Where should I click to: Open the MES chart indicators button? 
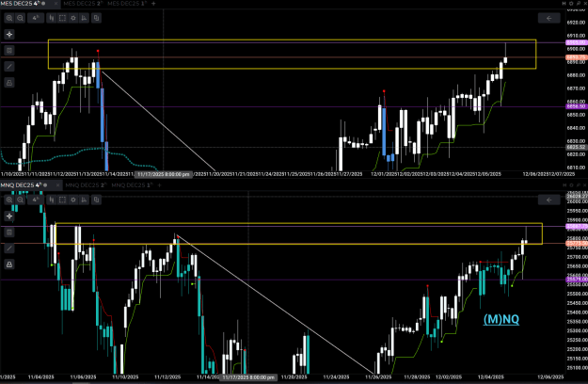tap(84, 18)
